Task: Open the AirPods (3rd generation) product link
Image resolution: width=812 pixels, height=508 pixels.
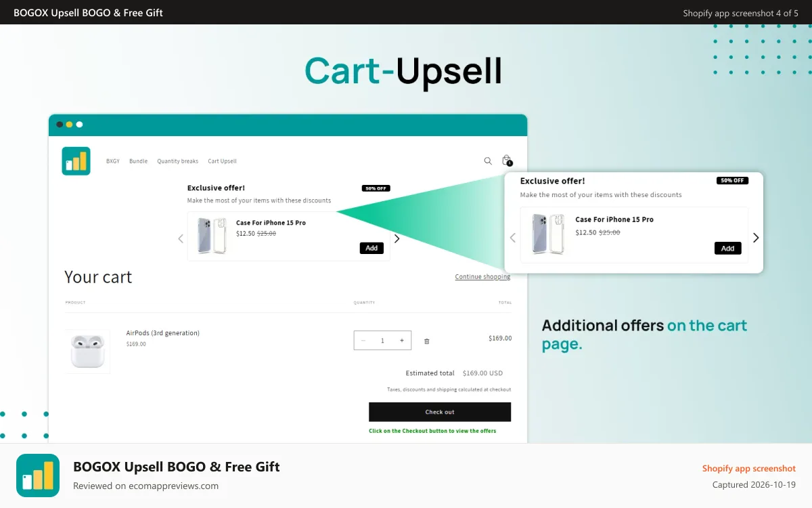Action: 163,333
